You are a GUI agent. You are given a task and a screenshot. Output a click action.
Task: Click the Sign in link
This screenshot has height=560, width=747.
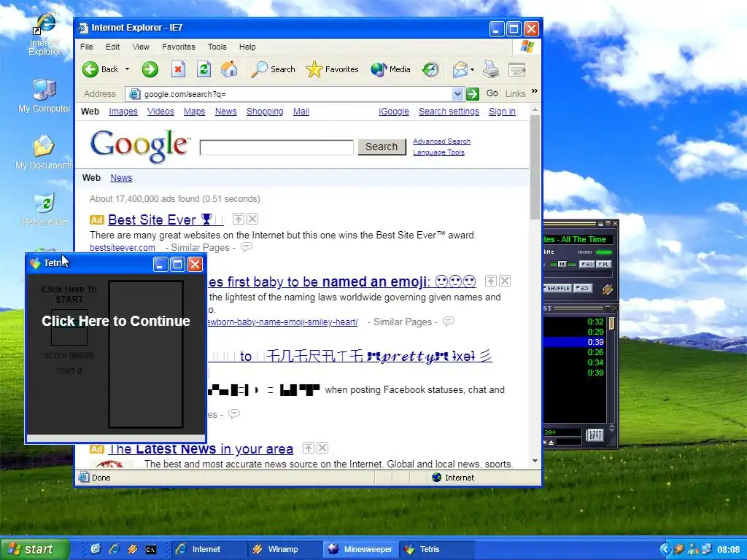[502, 112]
